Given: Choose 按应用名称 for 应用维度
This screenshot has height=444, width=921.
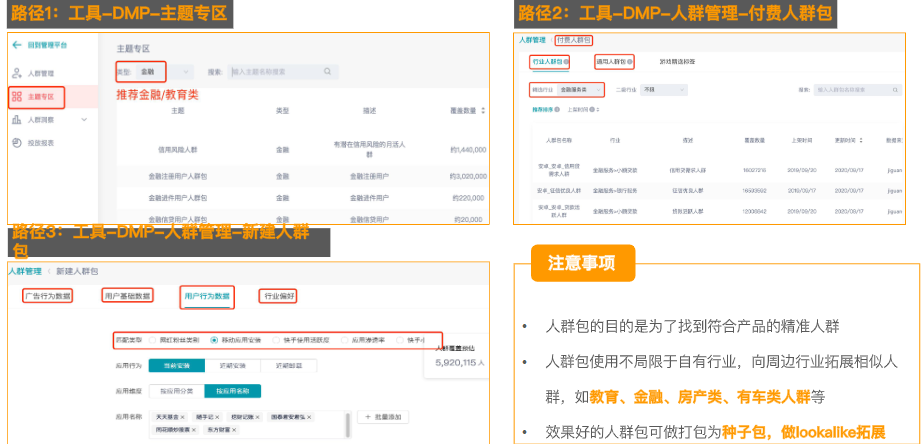Looking at the screenshot, I should pyautogui.click(x=233, y=391).
